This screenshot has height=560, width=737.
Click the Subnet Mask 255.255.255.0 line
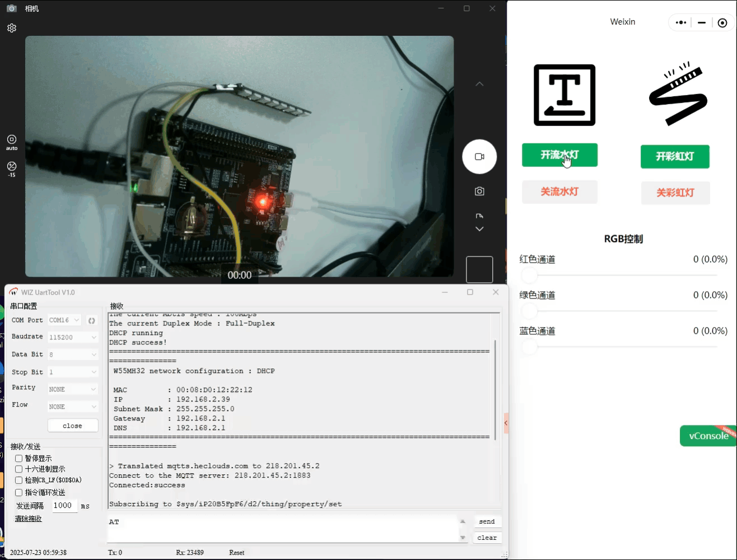[x=174, y=409]
